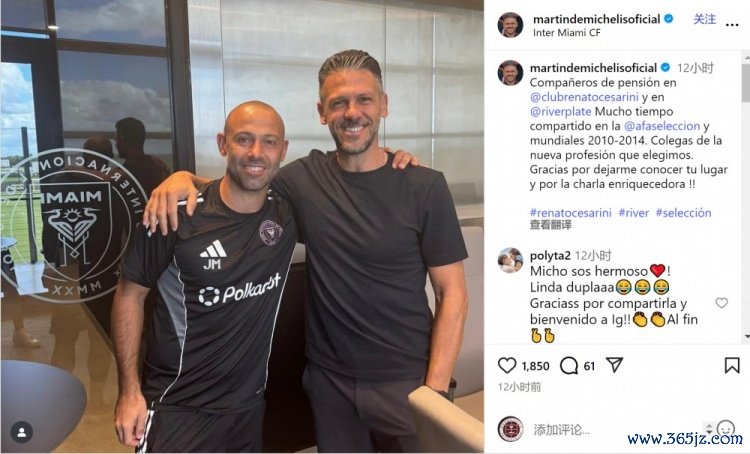Share post with paper plane icon
The image size is (750, 454).
click(614, 365)
